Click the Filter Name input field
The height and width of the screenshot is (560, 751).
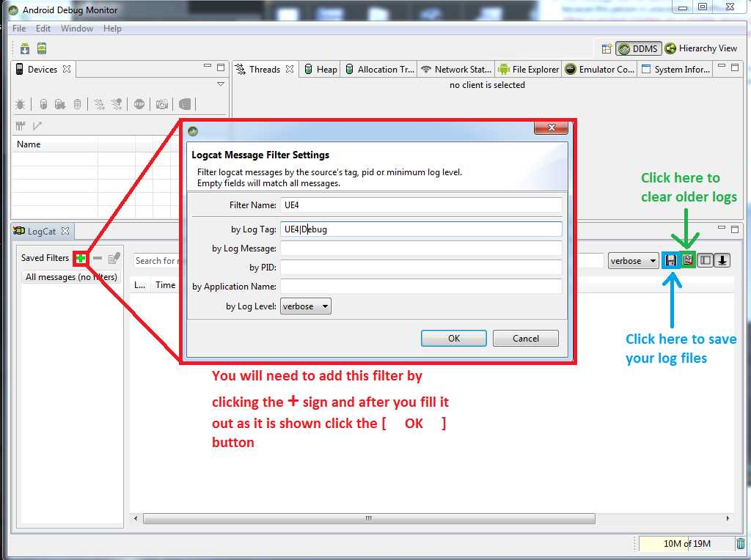click(421, 205)
